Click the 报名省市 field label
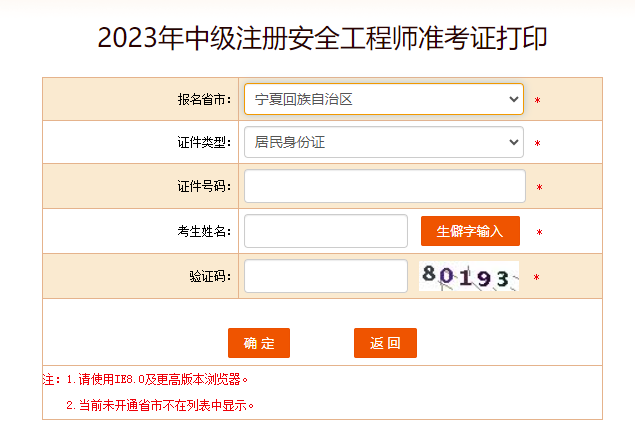The height and width of the screenshot is (438, 635). click(x=204, y=100)
